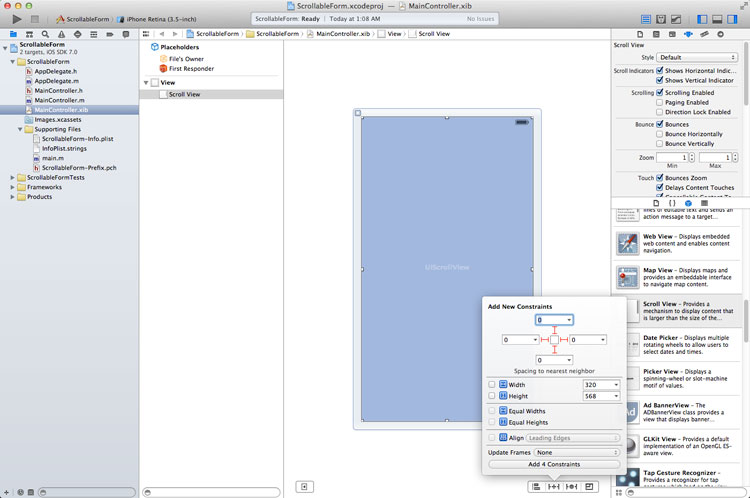The width and height of the screenshot is (750, 498).
Task: Select ScrollableForm scheme in toolbar
Action: tap(83, 19)
